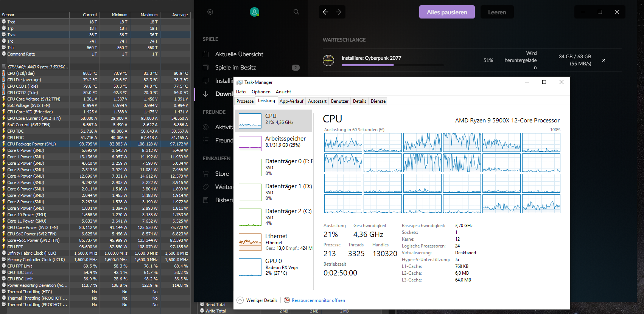Open the GOG Galaxy settings gear icon
This screenshot has width=644, height=314.
[210, 12]
